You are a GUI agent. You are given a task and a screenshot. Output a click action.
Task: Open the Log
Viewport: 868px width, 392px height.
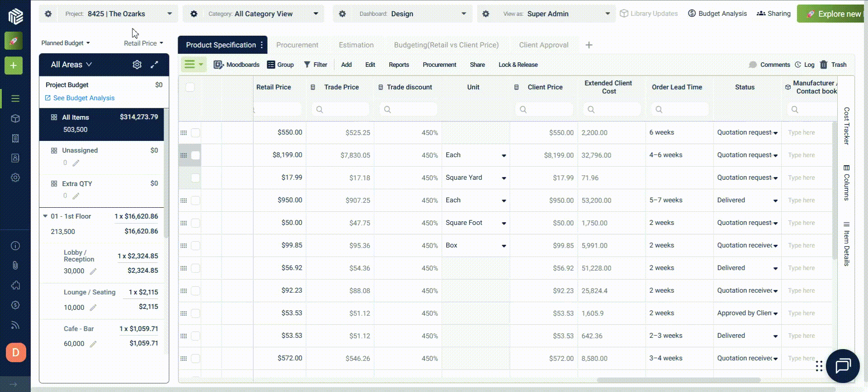tap(805, 65)
